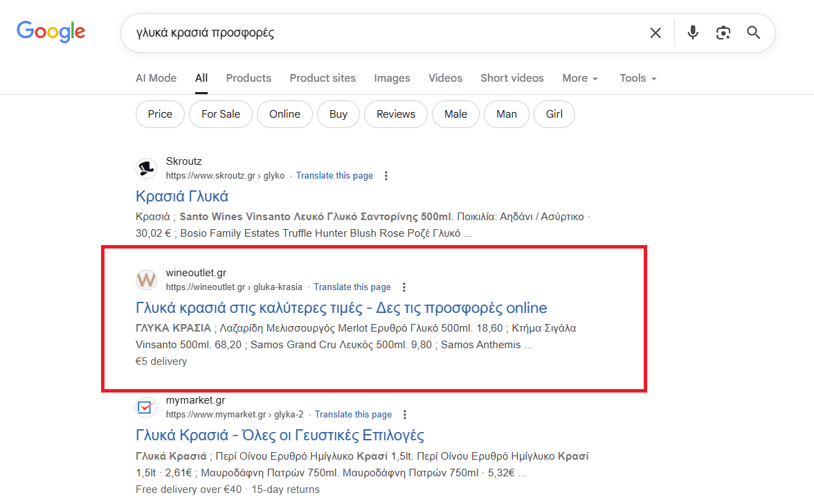Open the Κρασιά Γλυκά Skroutz result

(x=182, y=197)
